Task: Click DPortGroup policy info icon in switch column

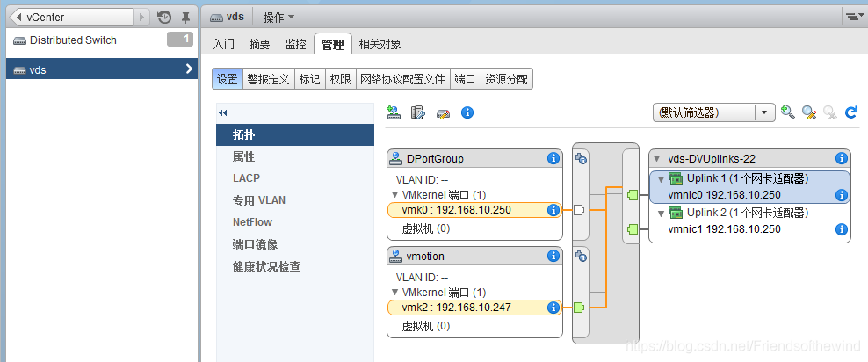Action: (581, 159)
